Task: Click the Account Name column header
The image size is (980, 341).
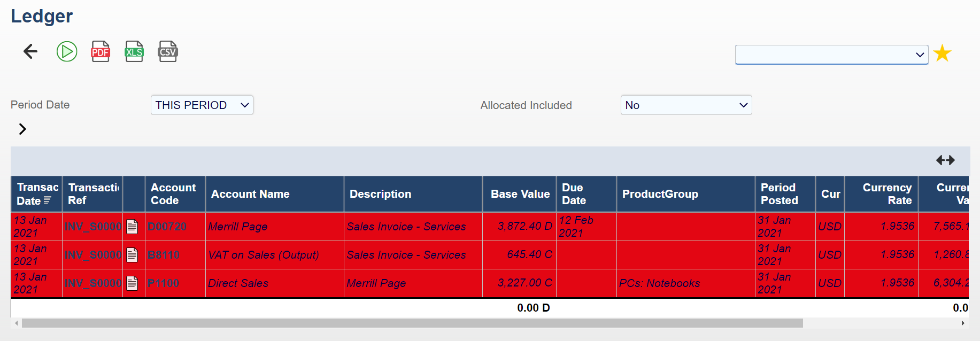Action: (250, 194)
